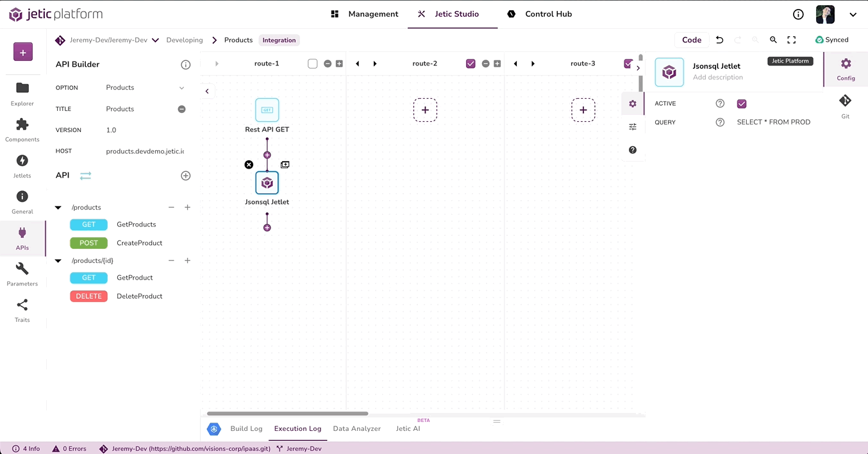Open the Data Analyzer tab
Viewport: 868px width, 454px height.
coord(357,429)
